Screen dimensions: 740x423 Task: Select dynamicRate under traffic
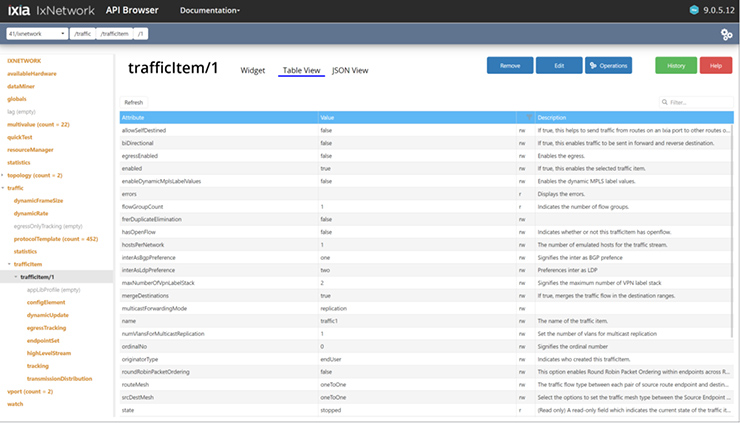(31, 213)
